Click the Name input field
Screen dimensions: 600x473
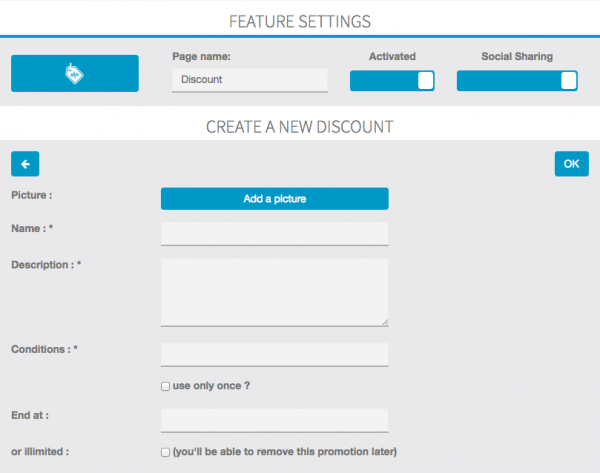coord(274,234)
